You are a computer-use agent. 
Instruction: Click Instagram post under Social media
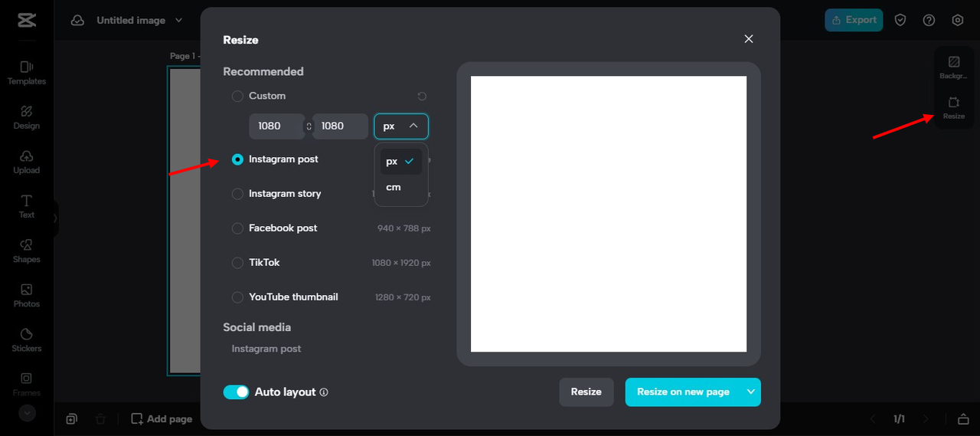pyautogui.click(x=266, y=349)
